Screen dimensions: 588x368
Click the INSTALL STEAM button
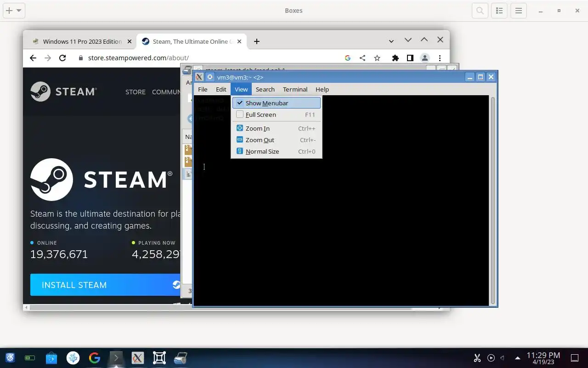(x=105, y=285)
